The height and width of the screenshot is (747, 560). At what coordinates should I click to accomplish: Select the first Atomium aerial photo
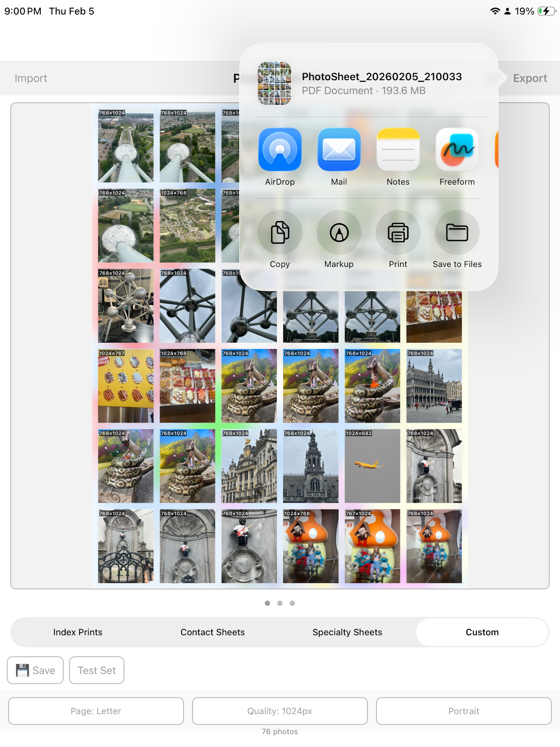tap(126, 145)
